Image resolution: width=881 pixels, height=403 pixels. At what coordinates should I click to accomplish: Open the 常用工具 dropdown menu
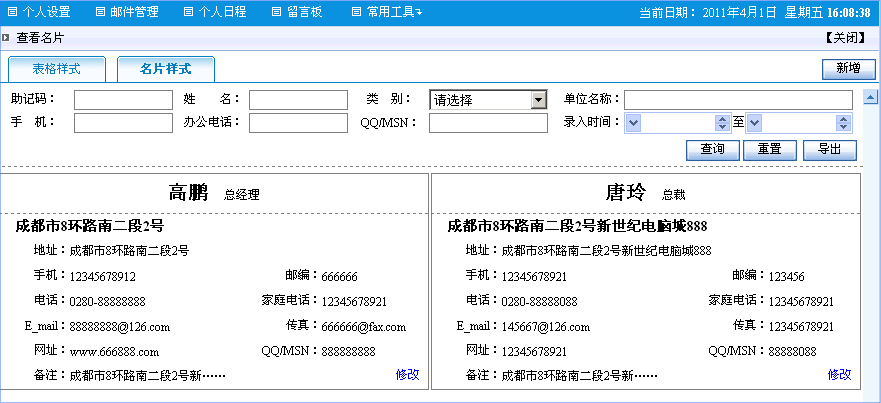tap(394, 12)
